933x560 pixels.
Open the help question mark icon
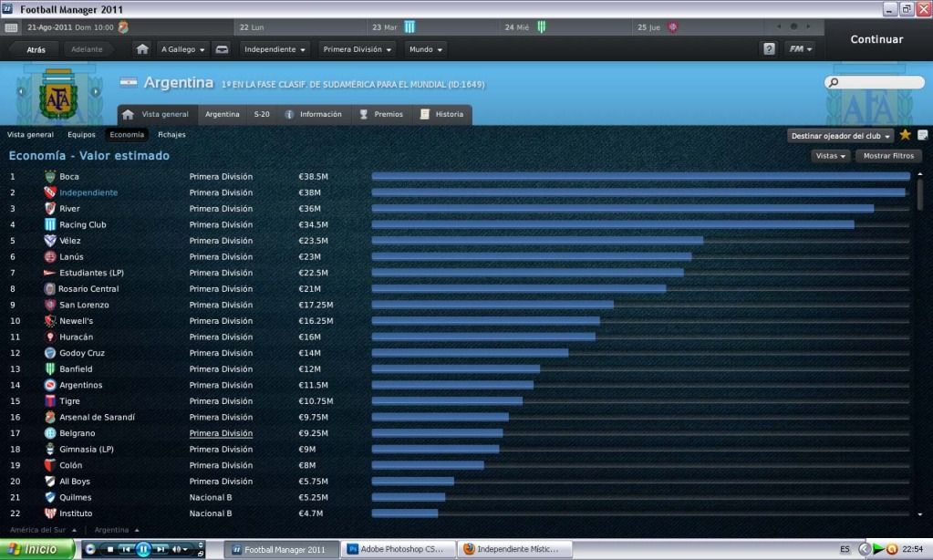pos(769,49)
